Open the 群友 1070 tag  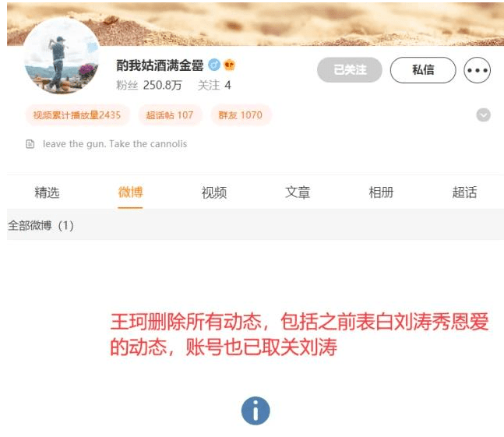241,115
